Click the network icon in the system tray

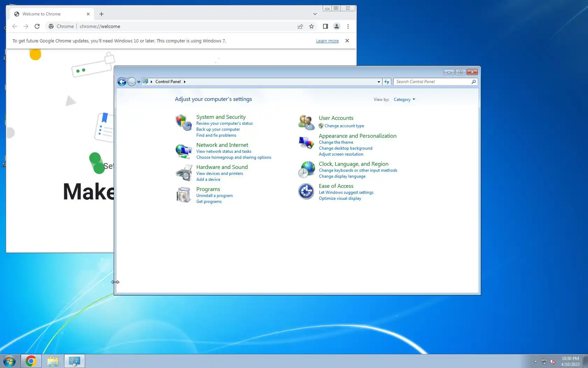(544, 361)
